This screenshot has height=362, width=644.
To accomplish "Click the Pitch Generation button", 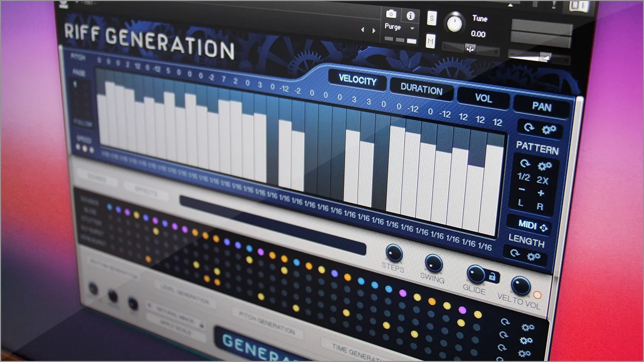I will pos(267,322).
